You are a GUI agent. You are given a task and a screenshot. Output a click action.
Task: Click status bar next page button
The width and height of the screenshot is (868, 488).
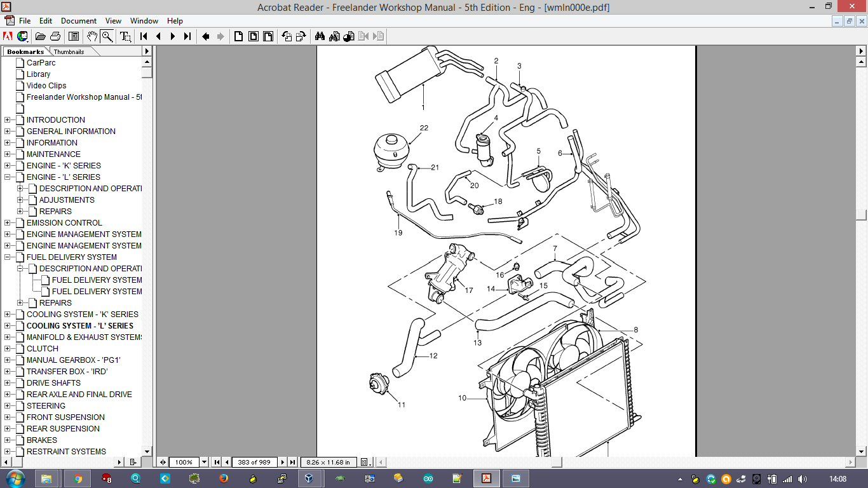[283, 462]
